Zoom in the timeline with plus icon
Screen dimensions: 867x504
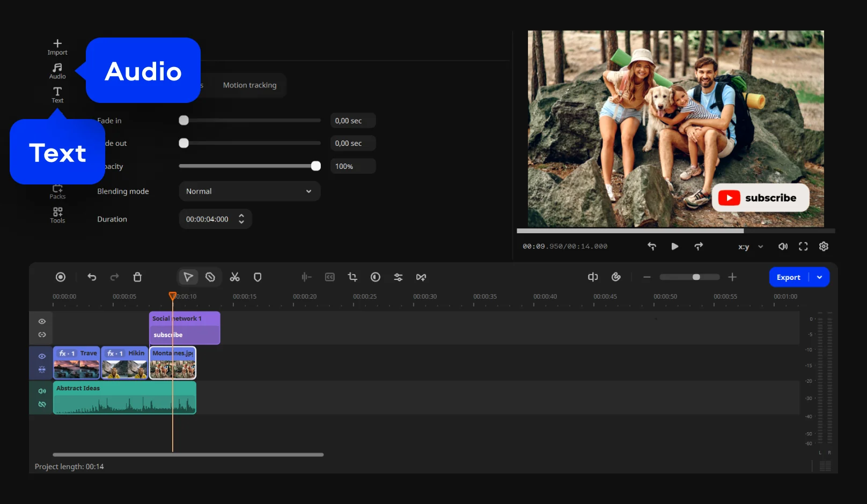point(732,277)
